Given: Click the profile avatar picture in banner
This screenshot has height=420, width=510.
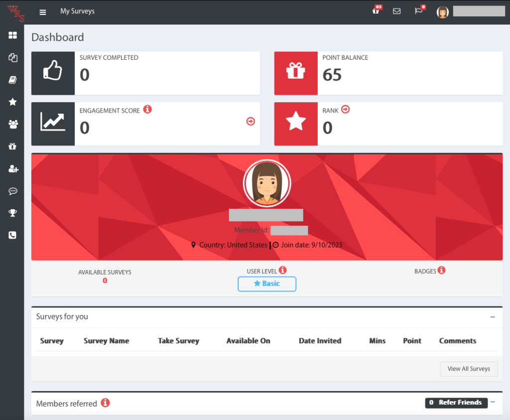Looking at the screenshot, I should 266,183.
